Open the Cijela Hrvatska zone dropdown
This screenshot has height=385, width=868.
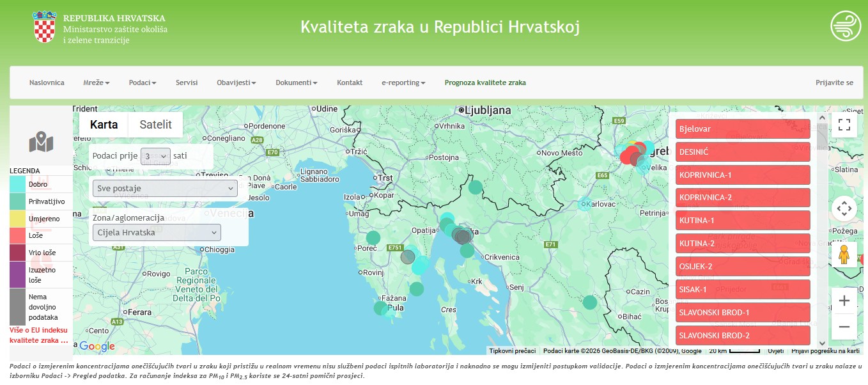[x=157, y=232]
